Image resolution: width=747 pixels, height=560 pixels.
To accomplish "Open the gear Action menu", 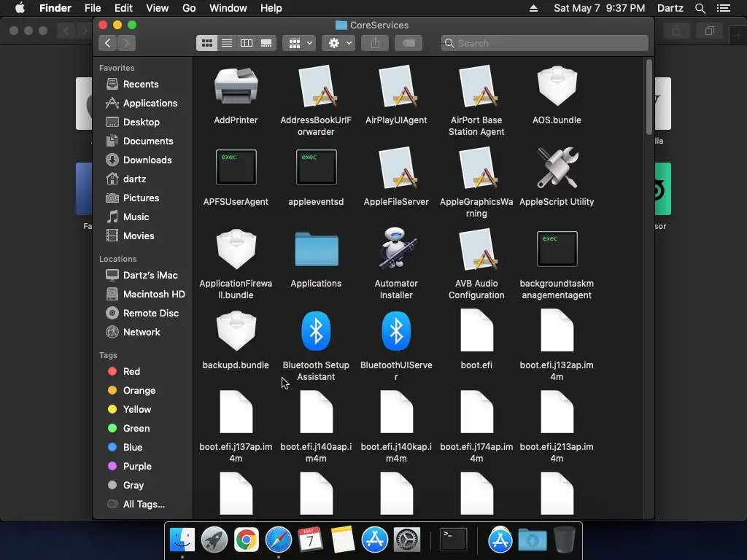I will pos(338,43).
